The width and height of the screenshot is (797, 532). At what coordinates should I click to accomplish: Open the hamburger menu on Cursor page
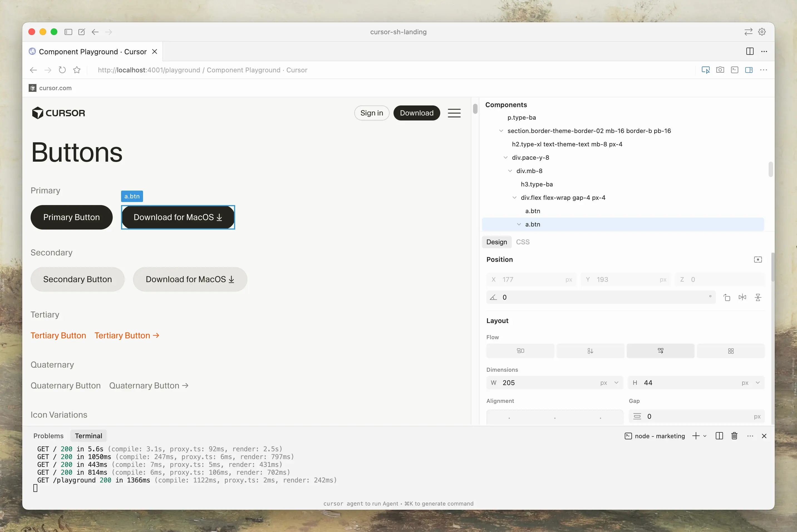[454, 113]
